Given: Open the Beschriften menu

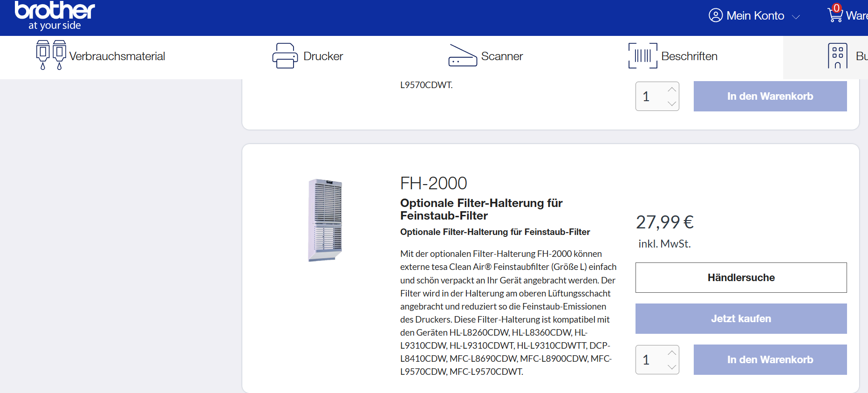Looking at the screenshot, I should (x=689, y=56).
